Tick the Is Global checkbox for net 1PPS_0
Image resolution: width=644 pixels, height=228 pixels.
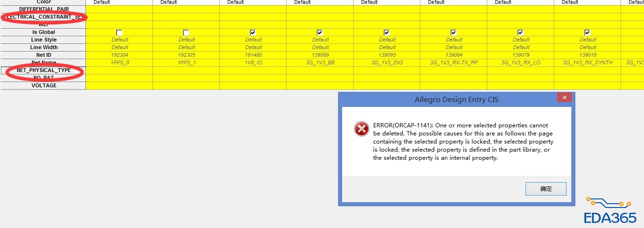(119, 32)
